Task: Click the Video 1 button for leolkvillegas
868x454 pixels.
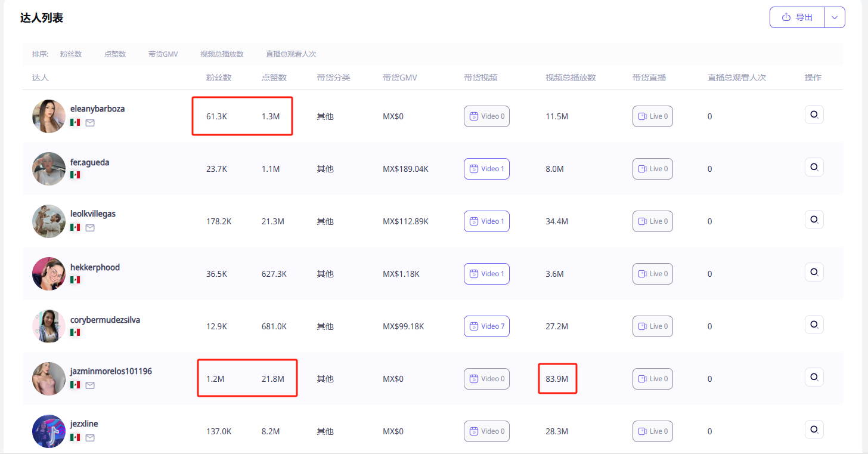Action: tap(486, 221)
